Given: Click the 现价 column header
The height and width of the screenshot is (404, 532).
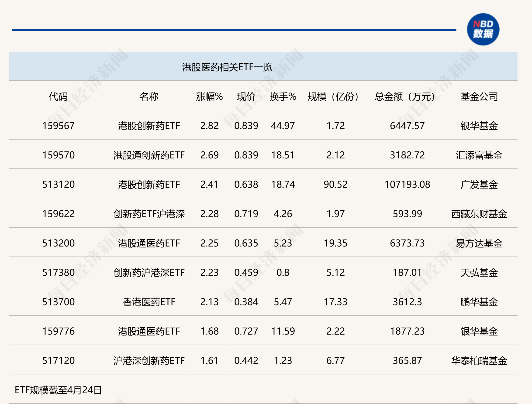Looking at the screenshot, I should (246, 97).
